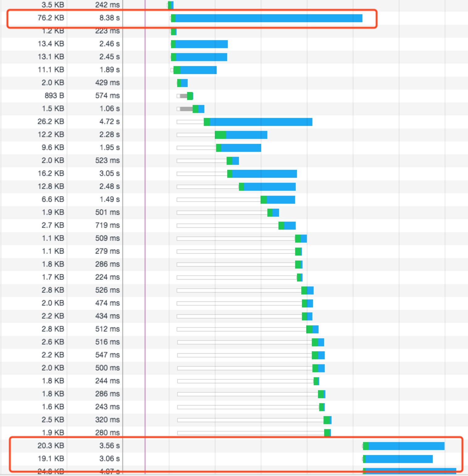468x476 pixels.
Task: Click the 76.2 KB size cell
Action: [51, 18]
